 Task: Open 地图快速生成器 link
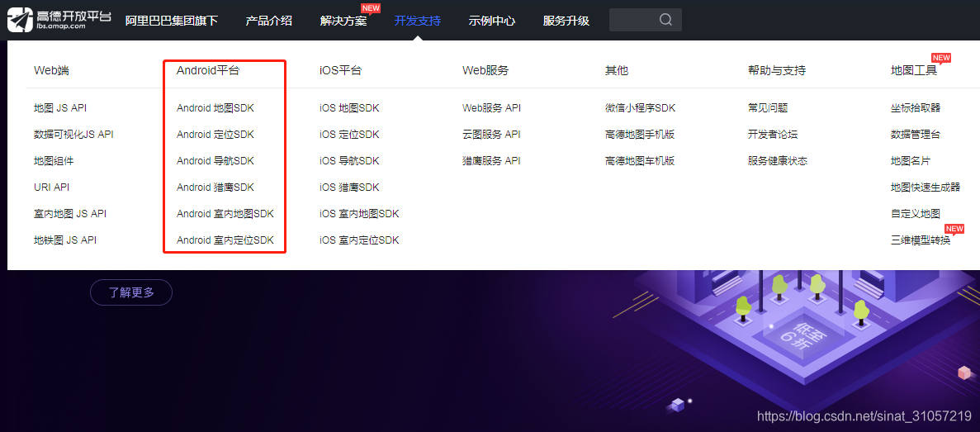926,187
